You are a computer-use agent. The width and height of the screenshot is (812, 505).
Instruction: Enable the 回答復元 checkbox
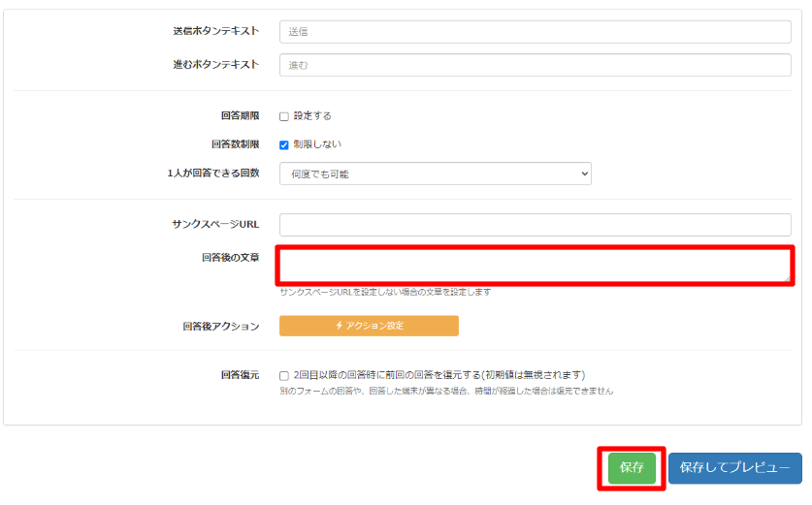[x=284, y=376]
